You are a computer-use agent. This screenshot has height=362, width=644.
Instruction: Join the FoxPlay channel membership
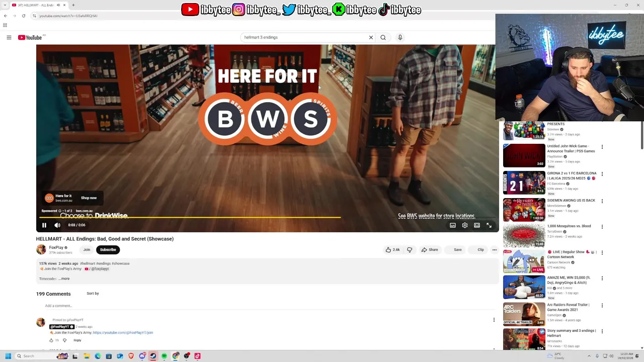[87, 250]
